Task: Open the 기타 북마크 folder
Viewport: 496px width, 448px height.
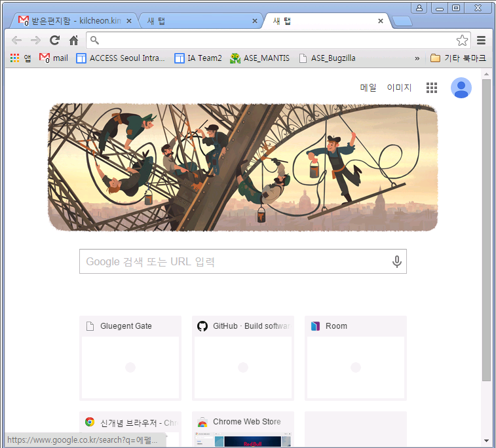Action: 458,58
